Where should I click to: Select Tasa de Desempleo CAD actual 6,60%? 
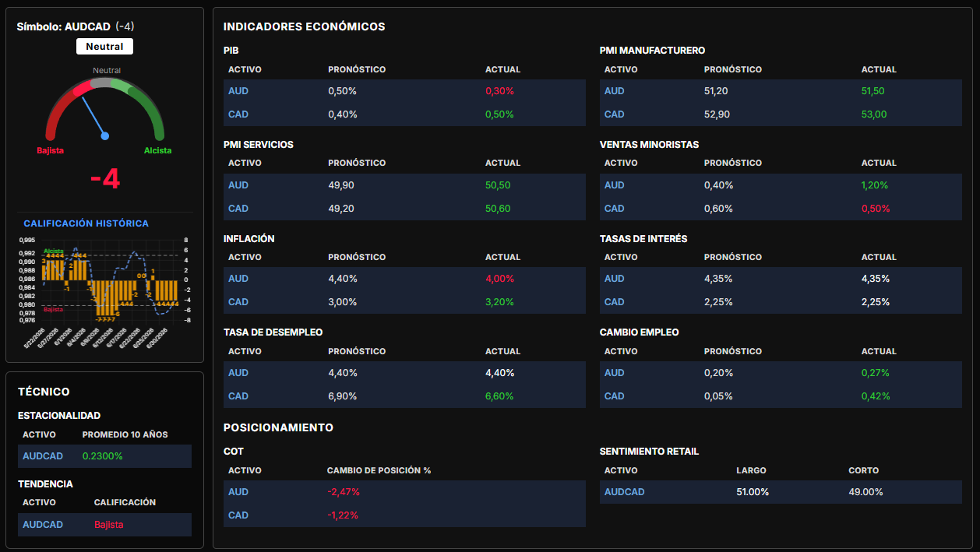coord(499,396)
